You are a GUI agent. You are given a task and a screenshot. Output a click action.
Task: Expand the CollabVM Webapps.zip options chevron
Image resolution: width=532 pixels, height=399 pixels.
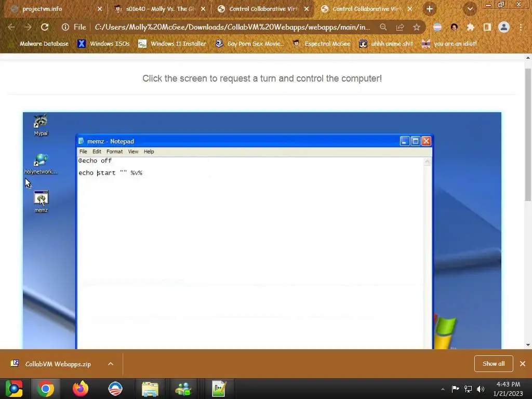tap(111, 364)
